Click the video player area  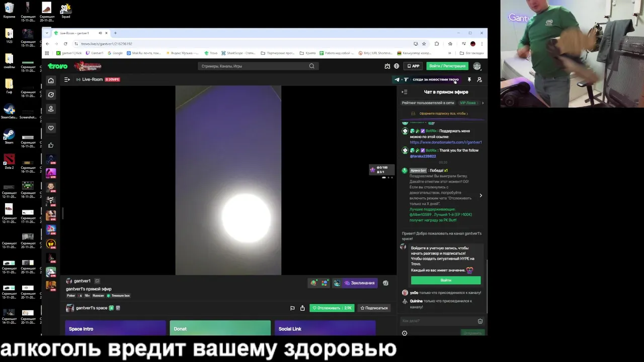point(228,180)
